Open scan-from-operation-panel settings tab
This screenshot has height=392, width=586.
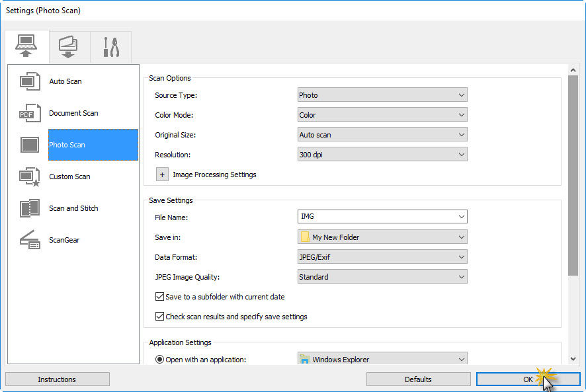pyautogui.click(x=69, y=47)
